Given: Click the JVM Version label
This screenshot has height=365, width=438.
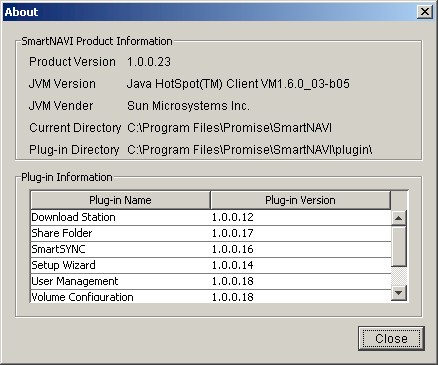Looking at the screenshot, I should [62, 84].
